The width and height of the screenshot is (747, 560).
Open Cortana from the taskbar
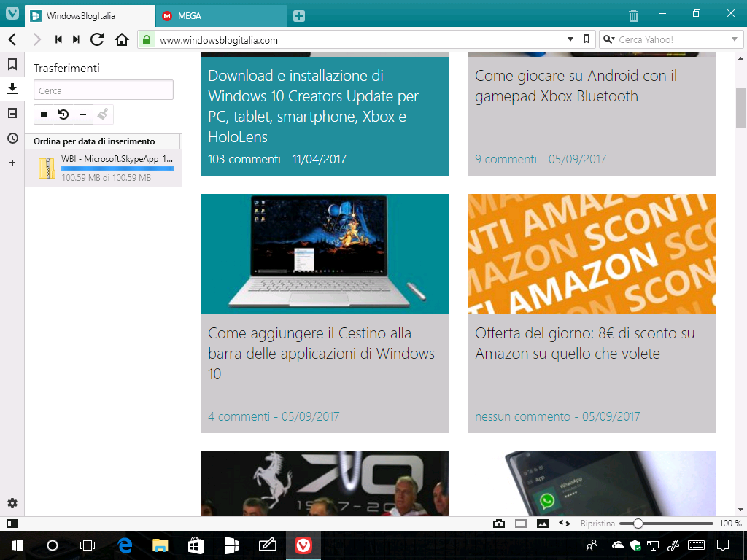point(53,545)
